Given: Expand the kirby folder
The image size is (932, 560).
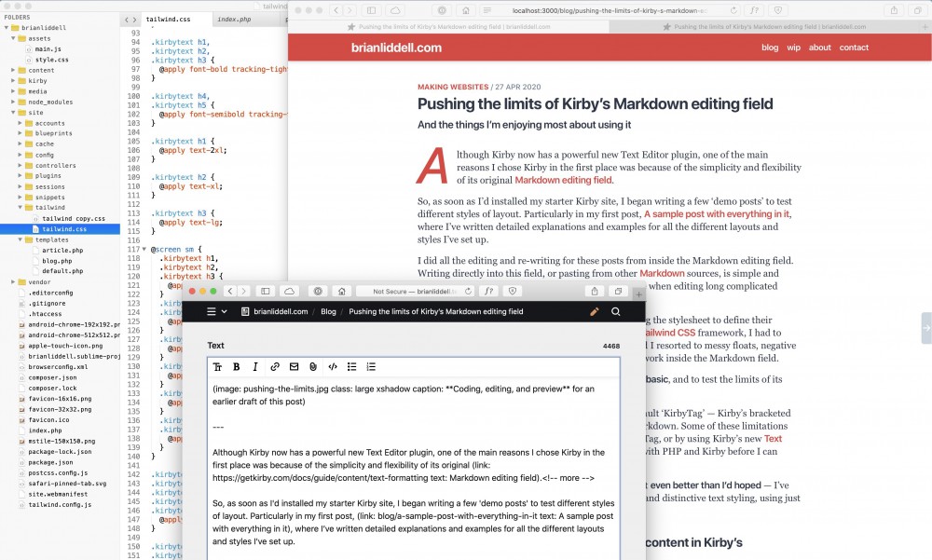Looking at the screenshot, I should pos(13,81).
